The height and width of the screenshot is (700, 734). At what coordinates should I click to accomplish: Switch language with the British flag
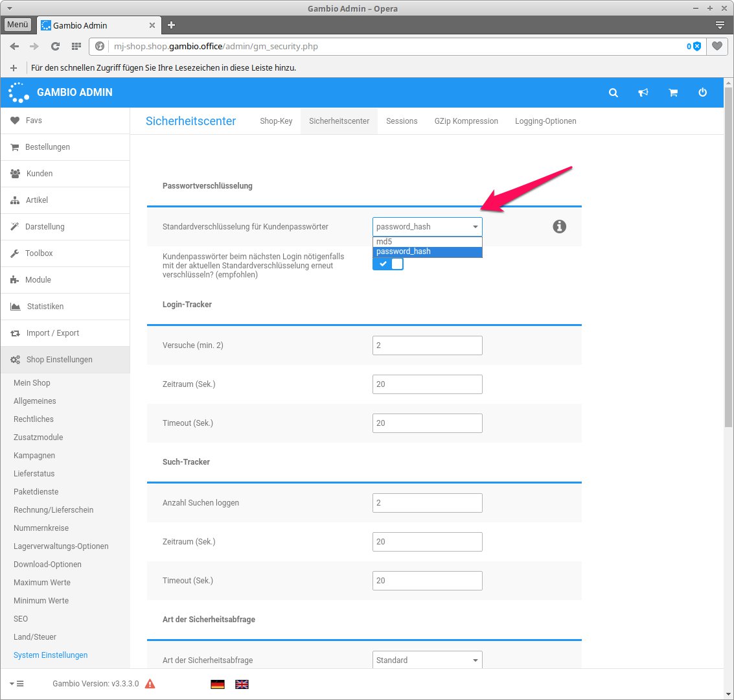pos(242,684)
